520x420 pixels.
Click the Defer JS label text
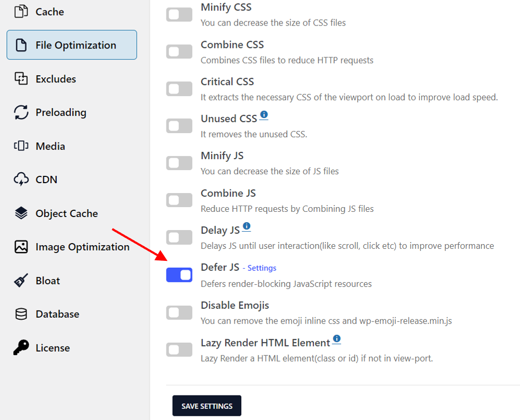220,267
